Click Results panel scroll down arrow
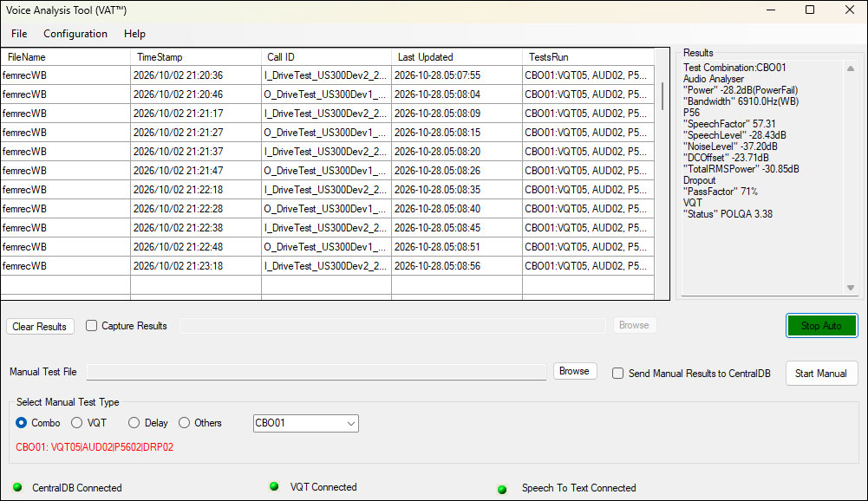868x501 pixels. tap(851, 288)
